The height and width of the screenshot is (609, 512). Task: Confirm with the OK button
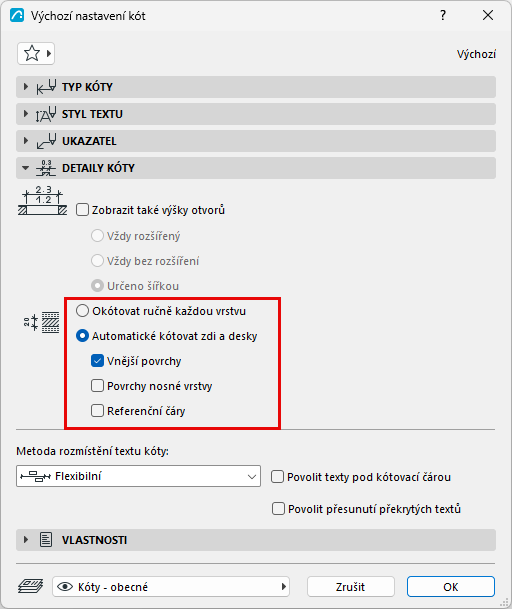(451, 586)
